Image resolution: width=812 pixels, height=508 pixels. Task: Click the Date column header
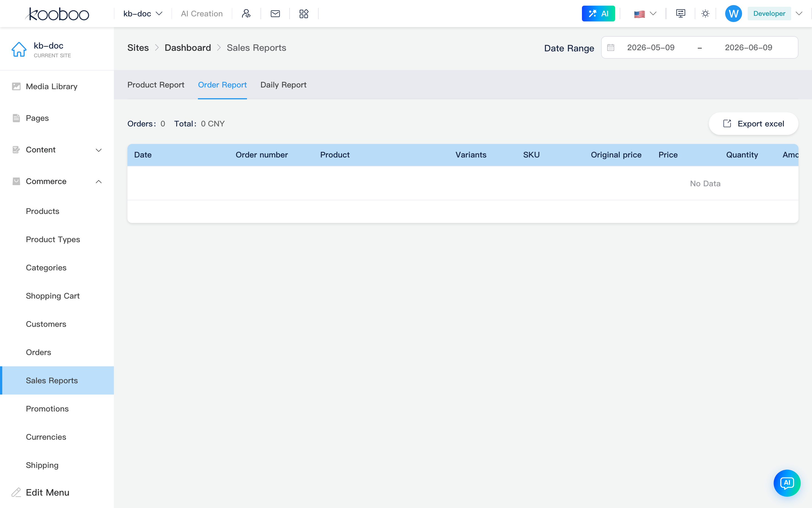(143, 155)
